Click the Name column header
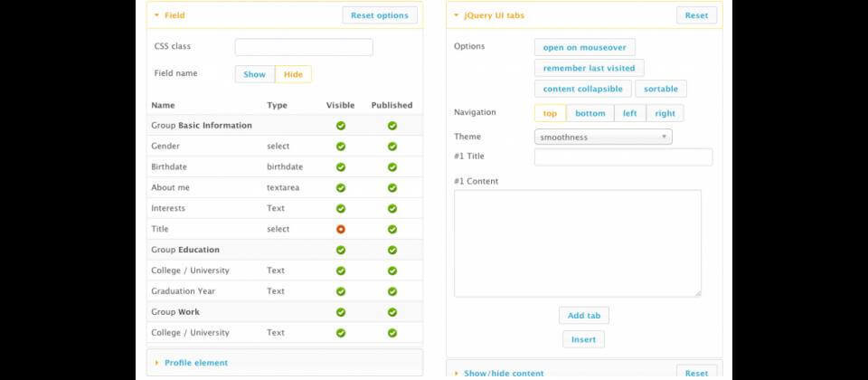Screen dimensions: 868x380 pos(163,105)
